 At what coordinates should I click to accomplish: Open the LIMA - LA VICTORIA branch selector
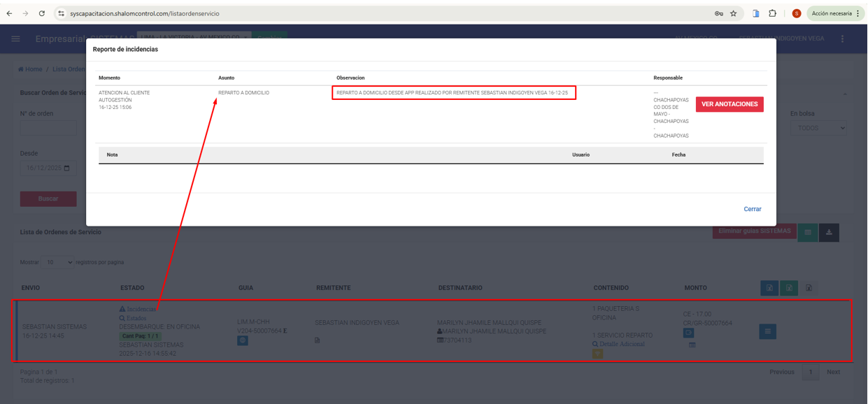click(x=193, y=37)
